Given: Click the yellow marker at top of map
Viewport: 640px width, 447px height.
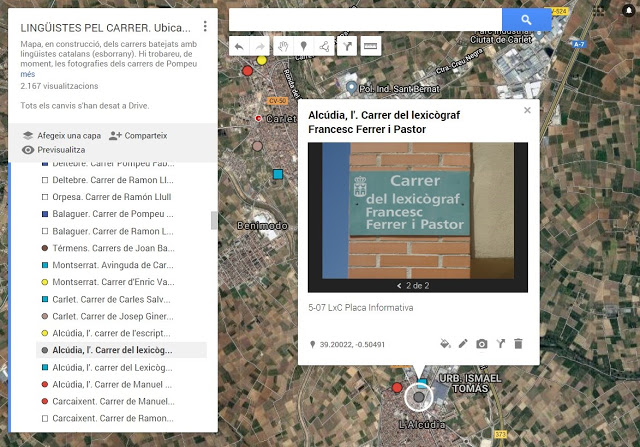Looking at the screenshot, I should pyautogui.click(x=261, y=60).
